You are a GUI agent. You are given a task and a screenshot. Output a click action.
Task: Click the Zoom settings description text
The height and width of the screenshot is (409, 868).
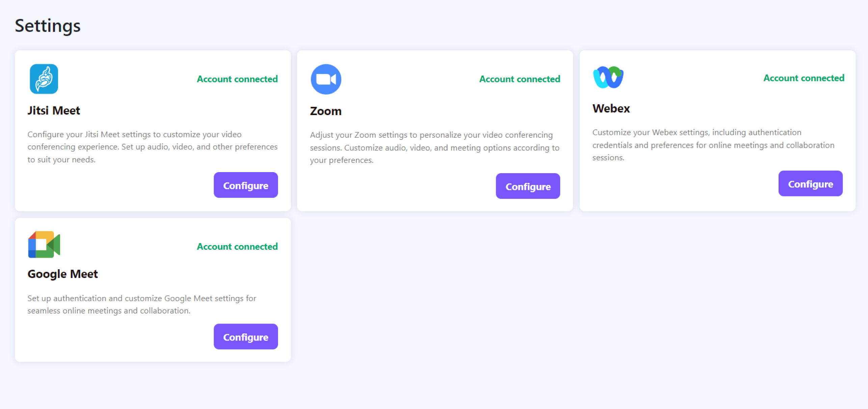434,147
